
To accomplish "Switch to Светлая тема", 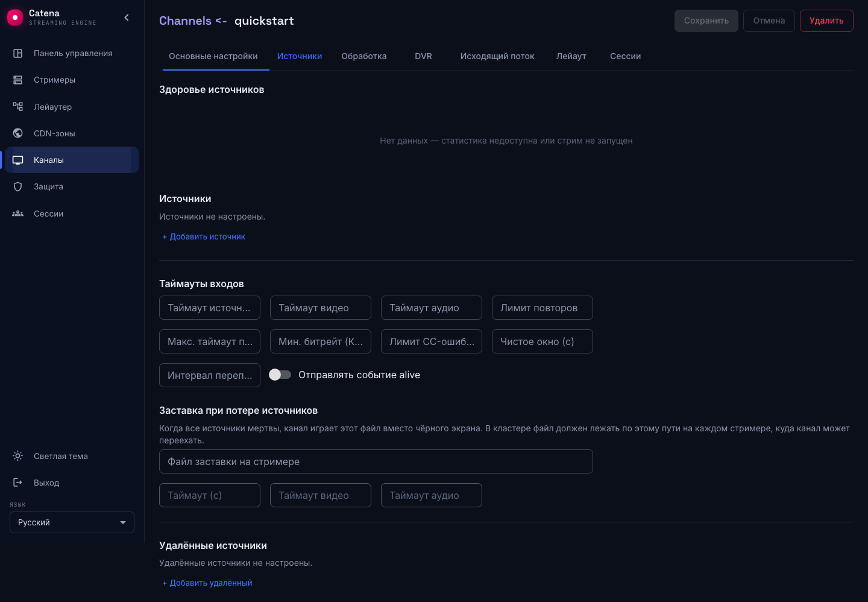I will pyautogui.click(x=72, y=456).
